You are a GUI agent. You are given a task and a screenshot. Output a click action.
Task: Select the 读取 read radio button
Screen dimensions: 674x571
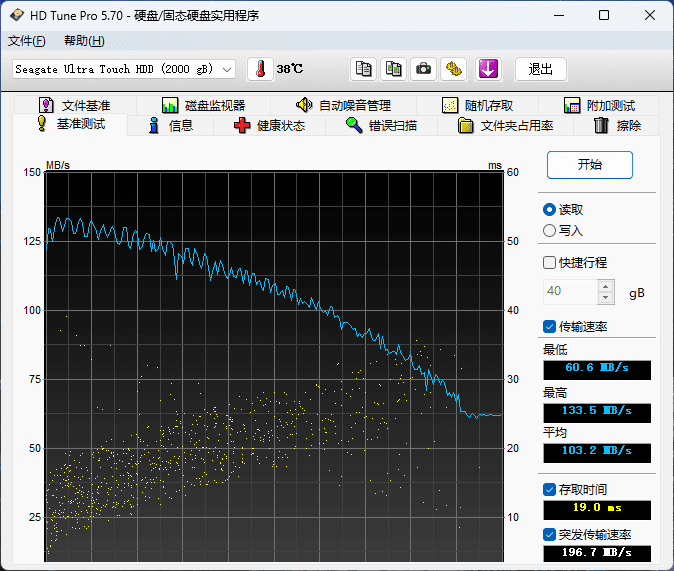point(549,209)
